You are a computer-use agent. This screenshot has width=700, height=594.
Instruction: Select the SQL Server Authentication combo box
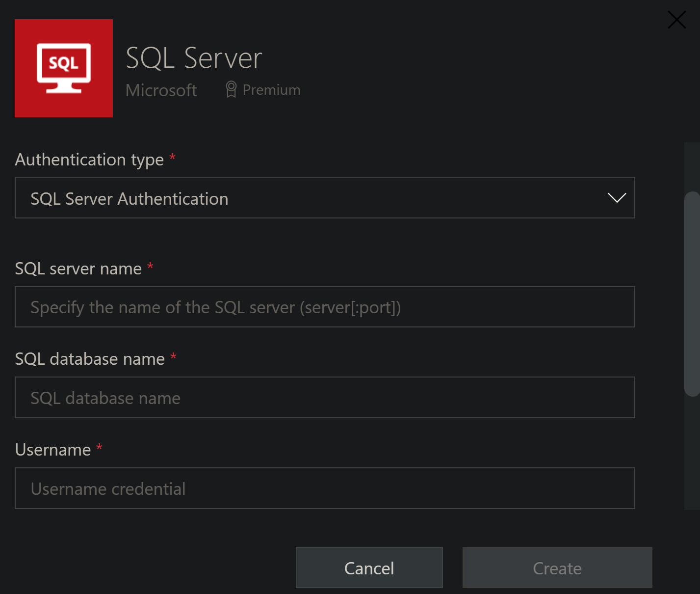pos(325,198)
